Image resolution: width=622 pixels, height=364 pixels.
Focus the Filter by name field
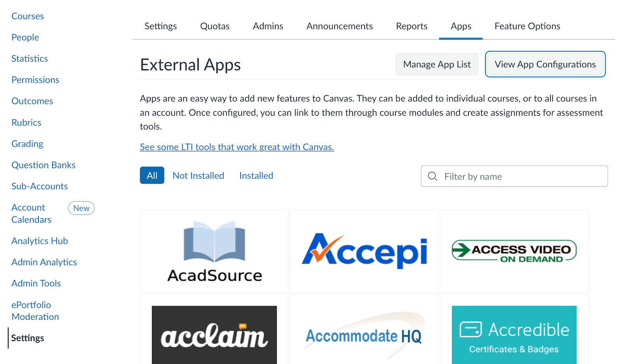[x=514, y=176]
